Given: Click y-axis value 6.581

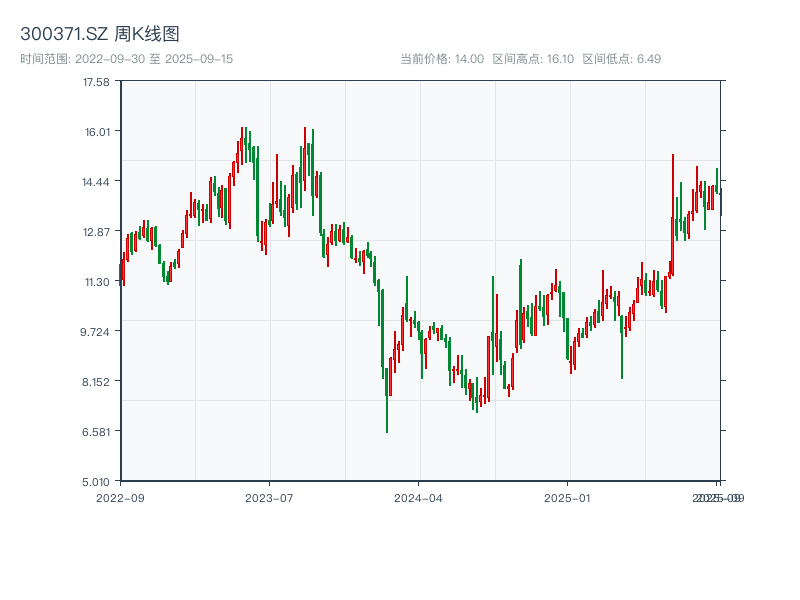Looking at the screenshot, I should click(96, 432).
